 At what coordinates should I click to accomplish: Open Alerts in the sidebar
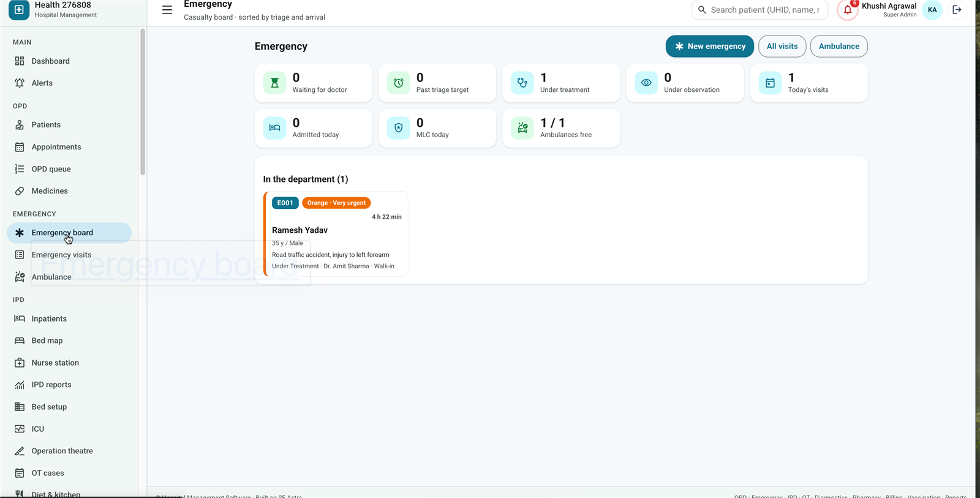point(69,83)
